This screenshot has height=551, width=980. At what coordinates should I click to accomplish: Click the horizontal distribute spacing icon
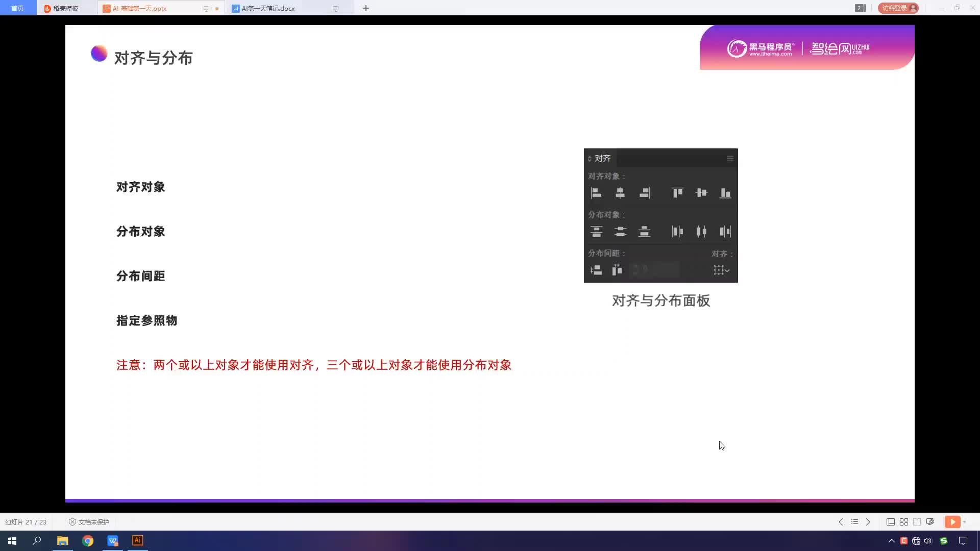click(617, 269)
